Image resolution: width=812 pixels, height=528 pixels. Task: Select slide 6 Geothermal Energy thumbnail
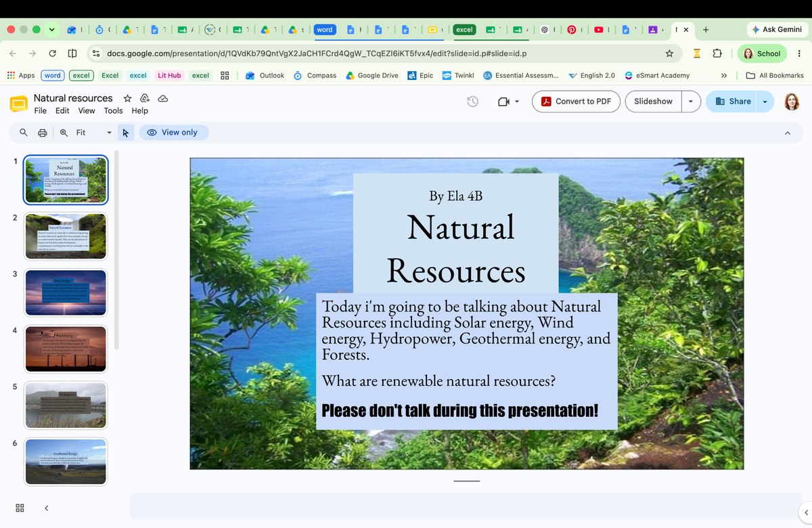pos(66,462)
